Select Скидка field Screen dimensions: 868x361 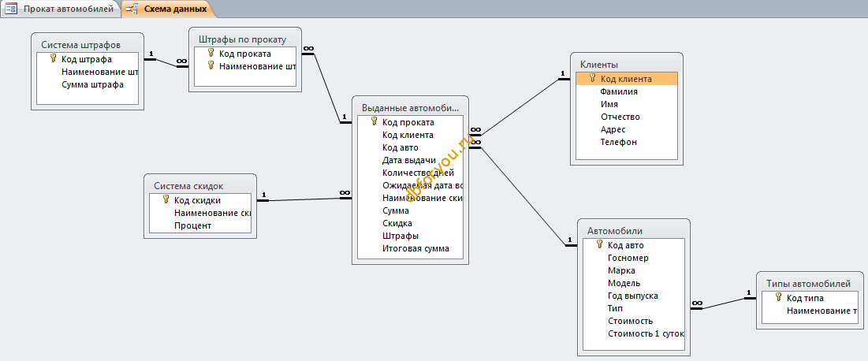[410, 224]
